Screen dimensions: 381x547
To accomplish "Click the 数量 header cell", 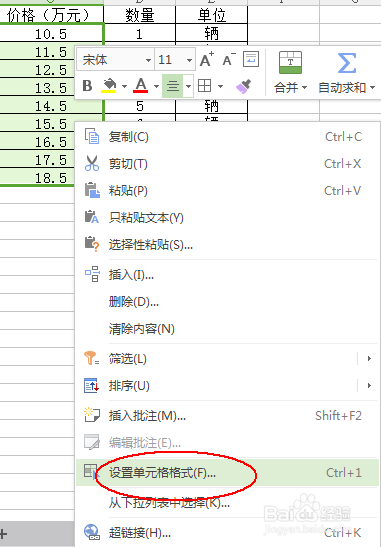I will (140, 15).
